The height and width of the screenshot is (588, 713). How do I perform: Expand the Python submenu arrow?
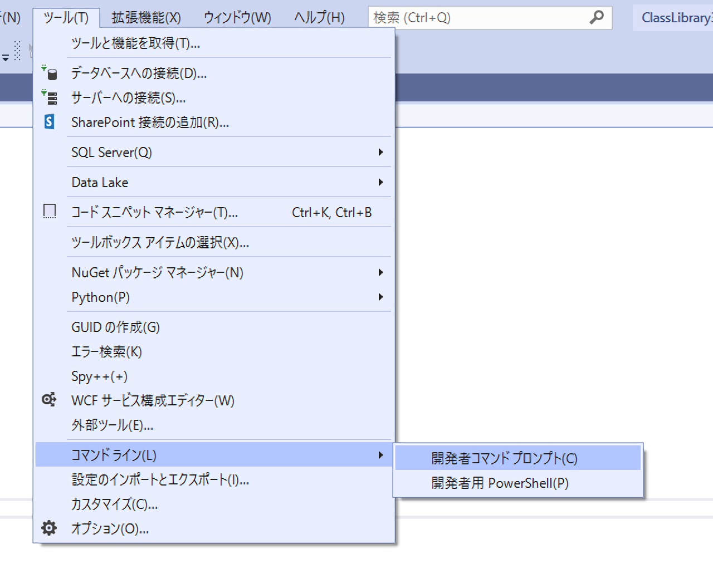[x=380, y=297]
